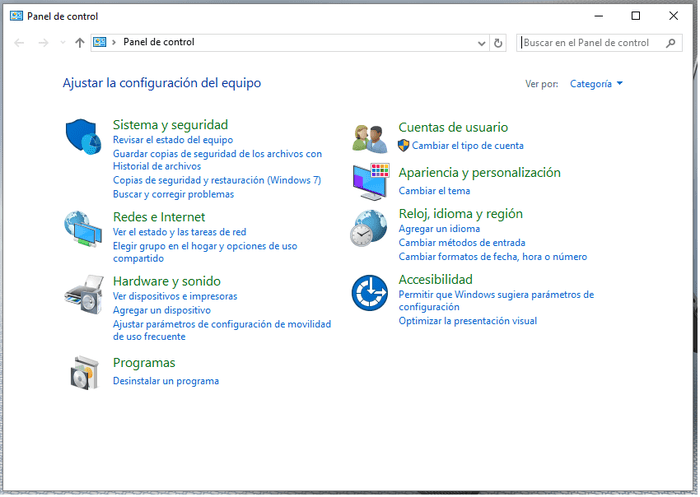The image size is (700, 497).
Task: Open the Sistema y seguridad shield icon
Action: [x=83, y=137]
